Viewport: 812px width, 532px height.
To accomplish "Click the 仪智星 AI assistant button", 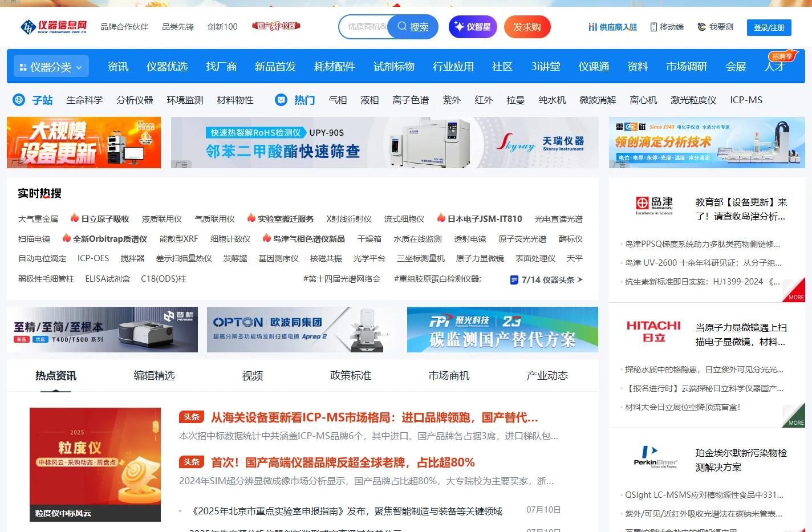I will [x=473, y=27].
